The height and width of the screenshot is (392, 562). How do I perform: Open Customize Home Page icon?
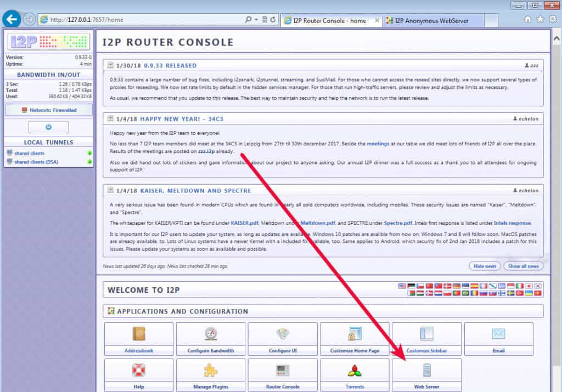355,334
